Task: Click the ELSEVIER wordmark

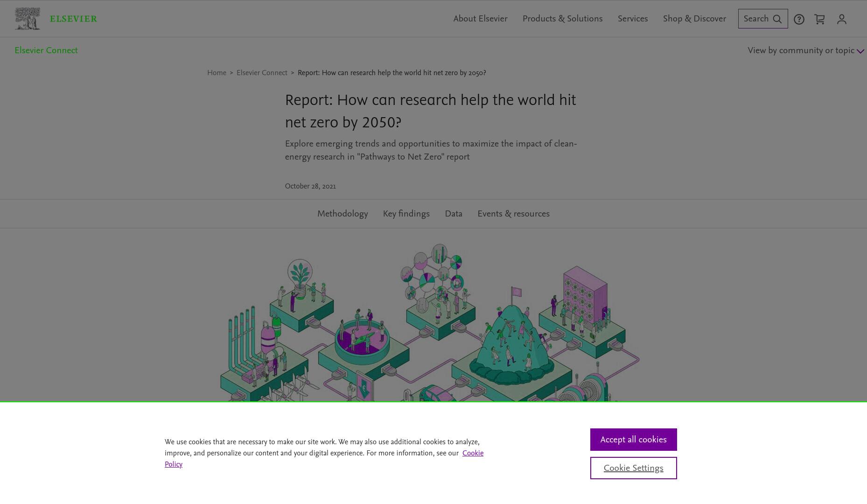Action: [73, 19]
